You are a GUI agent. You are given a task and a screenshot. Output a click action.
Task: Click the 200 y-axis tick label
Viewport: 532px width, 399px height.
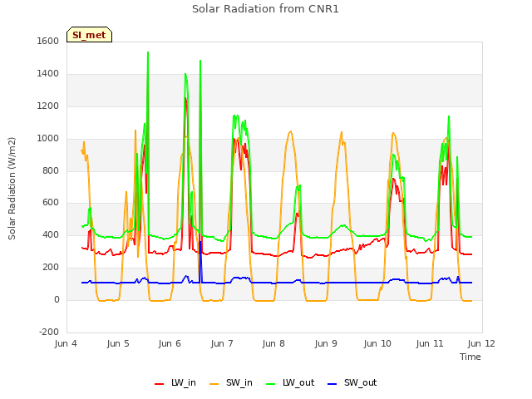coord(51,268)
